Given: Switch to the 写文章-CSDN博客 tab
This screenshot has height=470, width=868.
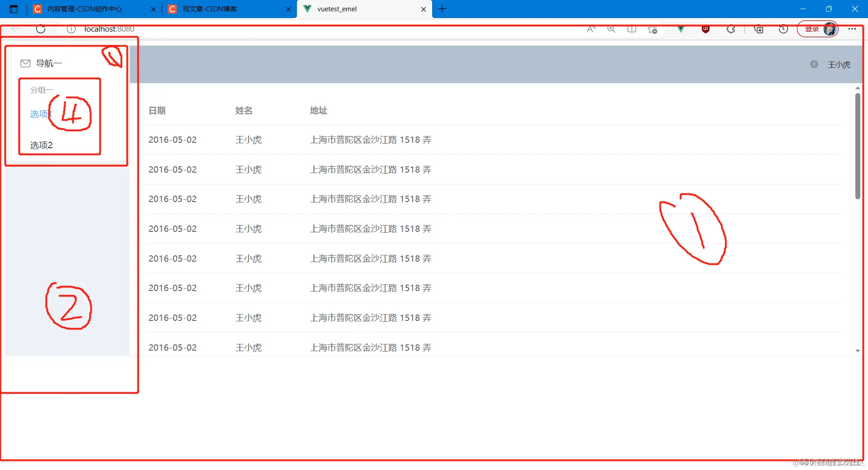Looking at the screenshot, I should pyautogui.click(x=230, y=9).
